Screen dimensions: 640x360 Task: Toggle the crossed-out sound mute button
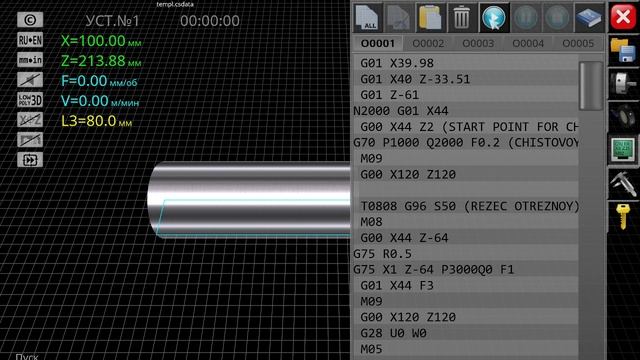tap(30, 80)
